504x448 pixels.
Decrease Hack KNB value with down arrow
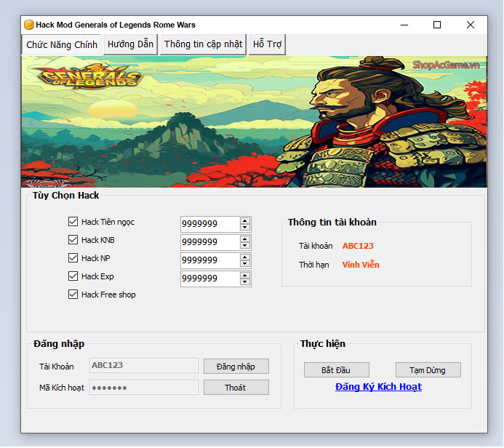pyautogui.click(x=245, y=246)
